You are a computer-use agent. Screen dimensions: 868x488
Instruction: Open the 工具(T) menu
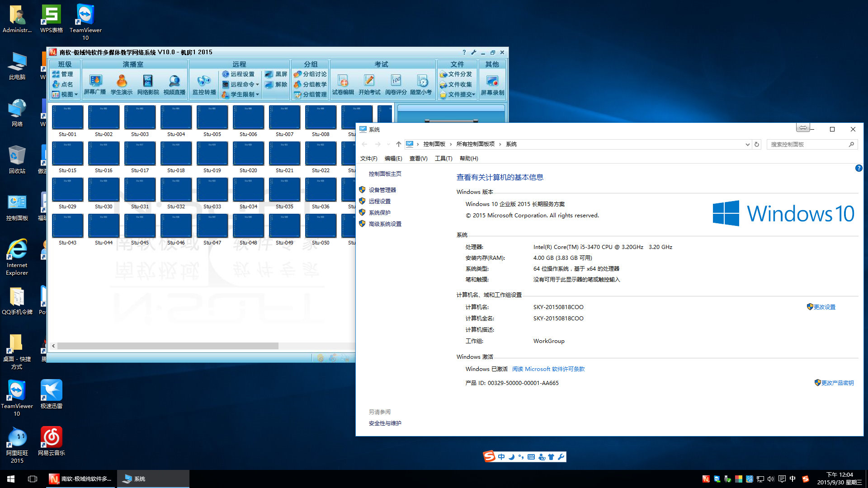tap(443, 159)
